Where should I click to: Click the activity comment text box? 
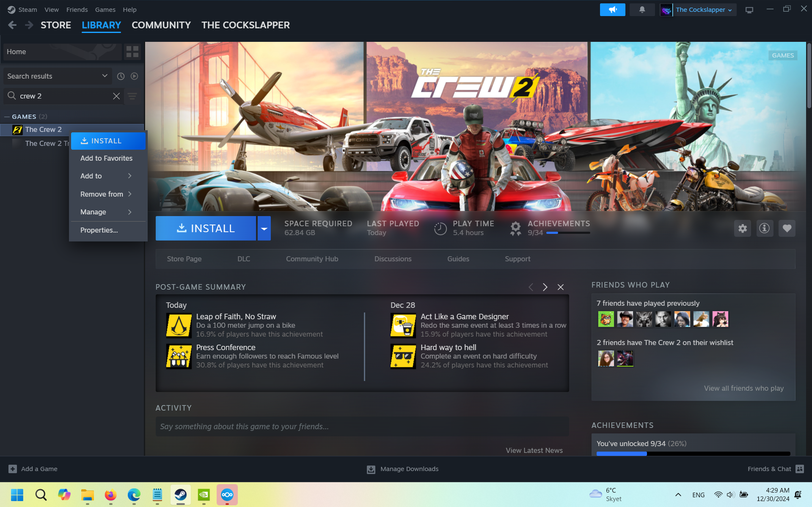362,427
